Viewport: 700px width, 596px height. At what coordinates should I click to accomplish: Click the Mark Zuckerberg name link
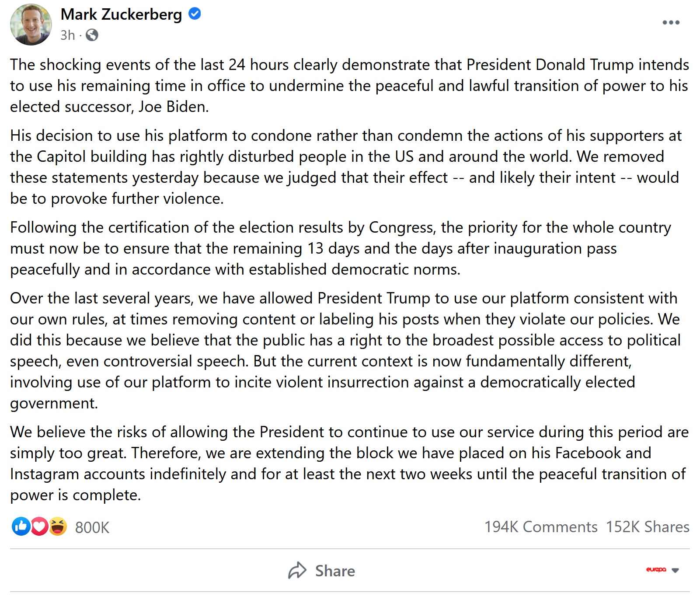point(121,14)
